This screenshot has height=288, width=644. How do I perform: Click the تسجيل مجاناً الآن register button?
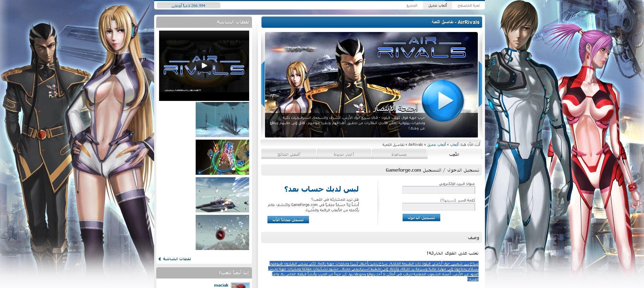[x=288, y=220]
